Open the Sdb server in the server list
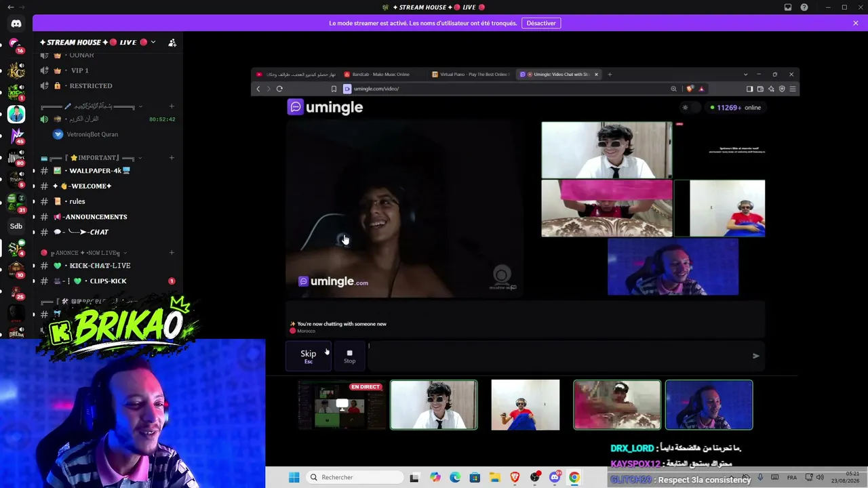This screenshot has height=488, width=868. tap(16, 226)
